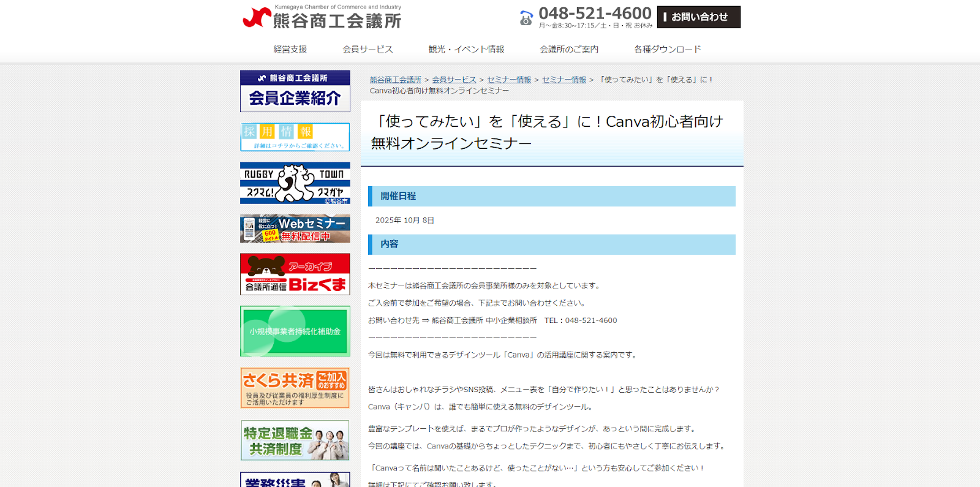Screen dimensions: 980x487
Task: Click the line beginning 本セミナーは熊谷商工会議所の会員事業所
Action: (x=486, y=285)
